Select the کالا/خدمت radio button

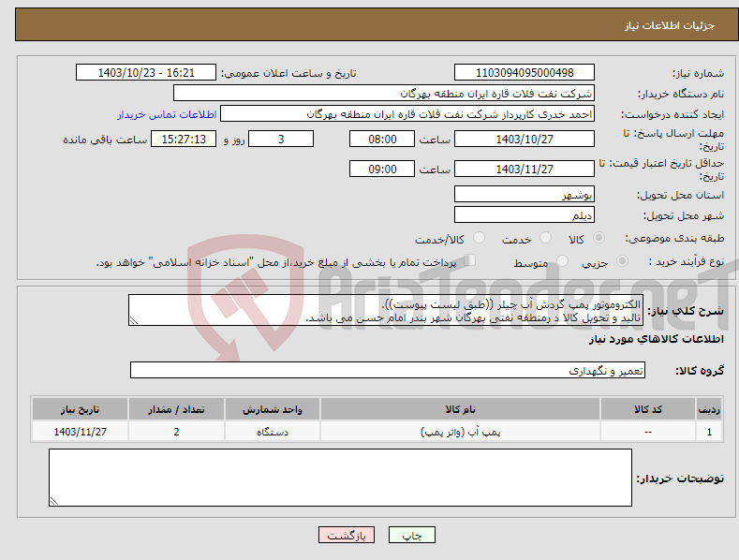(x=479, y=238)
